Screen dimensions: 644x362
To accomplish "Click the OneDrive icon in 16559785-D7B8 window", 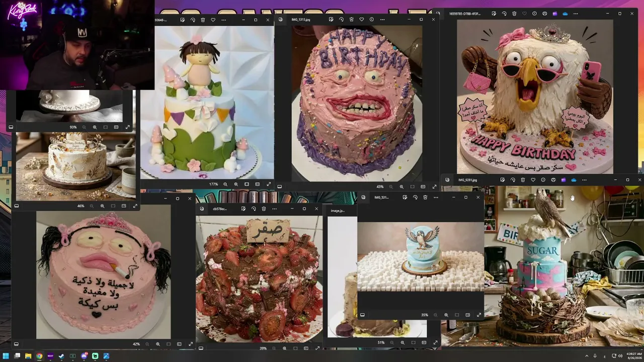I will 565,14.
